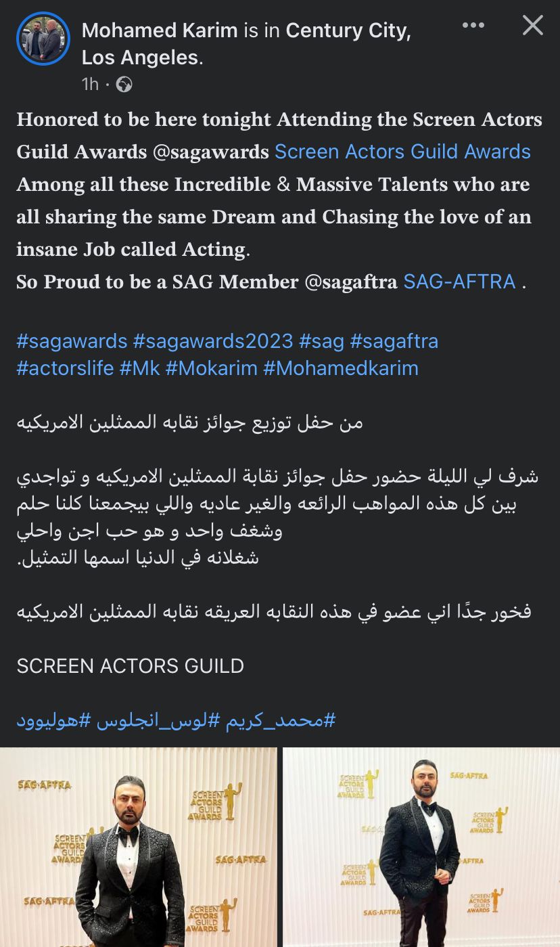
Task: Tap the #sag hashtag
Action: [322, 341]
